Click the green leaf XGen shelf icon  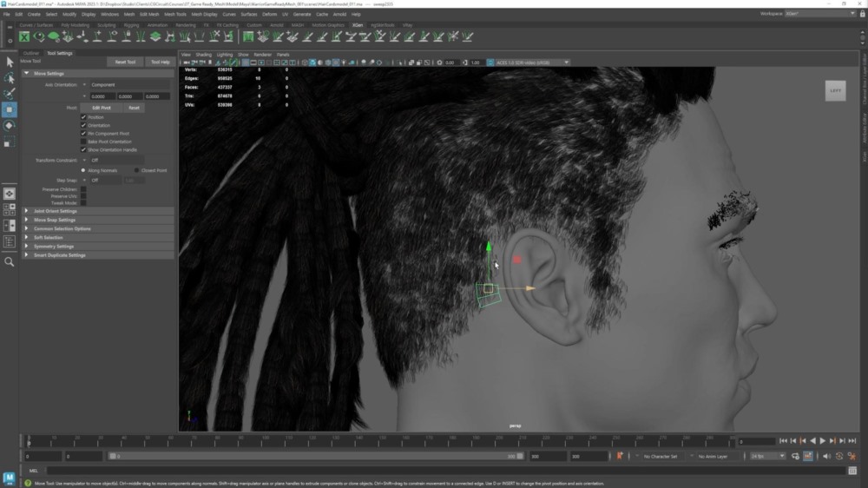click(x=53, y=36)
